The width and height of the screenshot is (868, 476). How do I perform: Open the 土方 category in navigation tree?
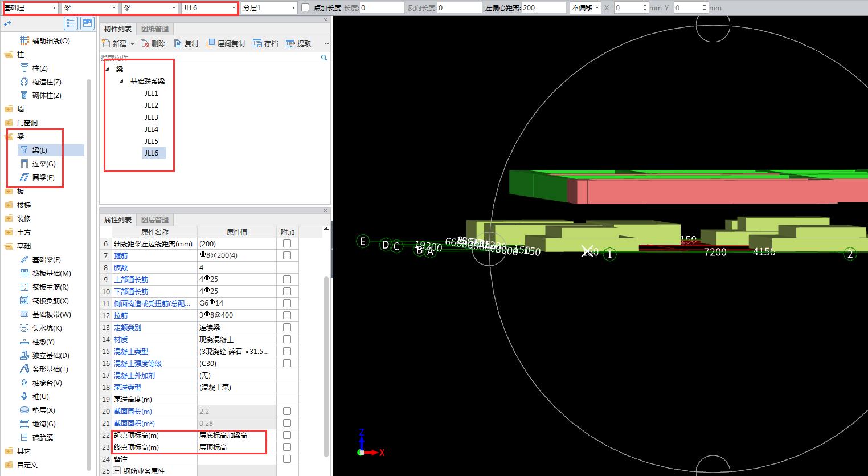(x=24, y=232)
